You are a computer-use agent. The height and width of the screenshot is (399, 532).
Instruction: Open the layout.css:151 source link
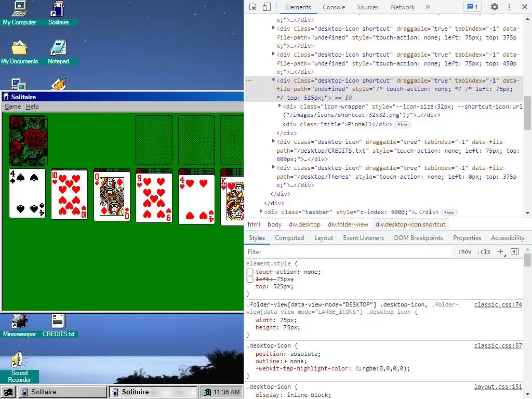(498, 387)
